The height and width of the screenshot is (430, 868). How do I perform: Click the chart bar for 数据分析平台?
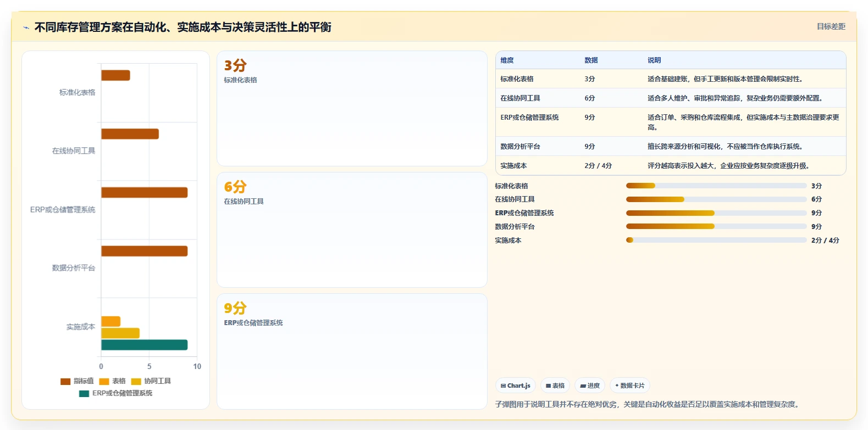pos(145,251)
